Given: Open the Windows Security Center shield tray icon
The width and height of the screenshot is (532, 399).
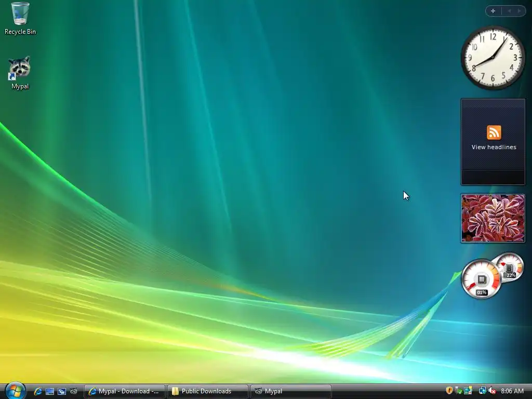Looking at the screenshot, I should pos(449,391).
